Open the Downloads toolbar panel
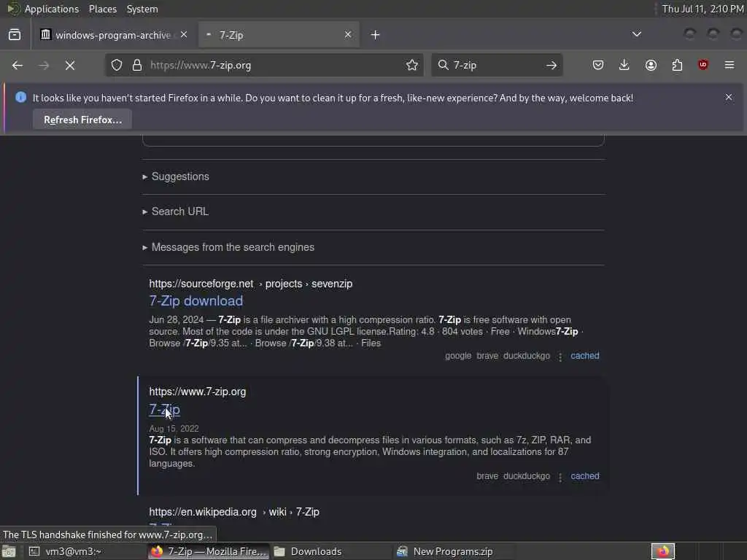The width and height of the screenshot is (747, 560). [624, 65]
